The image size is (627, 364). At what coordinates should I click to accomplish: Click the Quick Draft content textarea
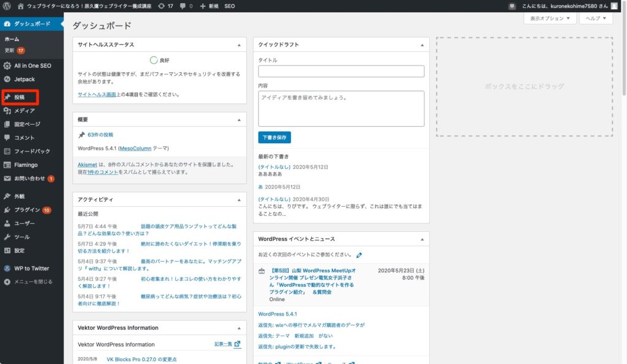(341, 109)
